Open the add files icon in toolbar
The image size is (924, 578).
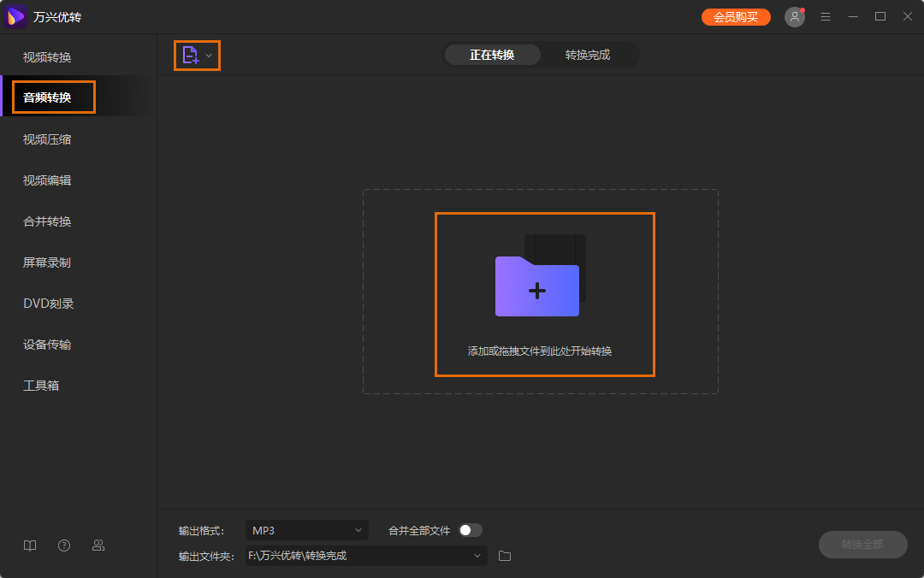click(x=192, y=55)
